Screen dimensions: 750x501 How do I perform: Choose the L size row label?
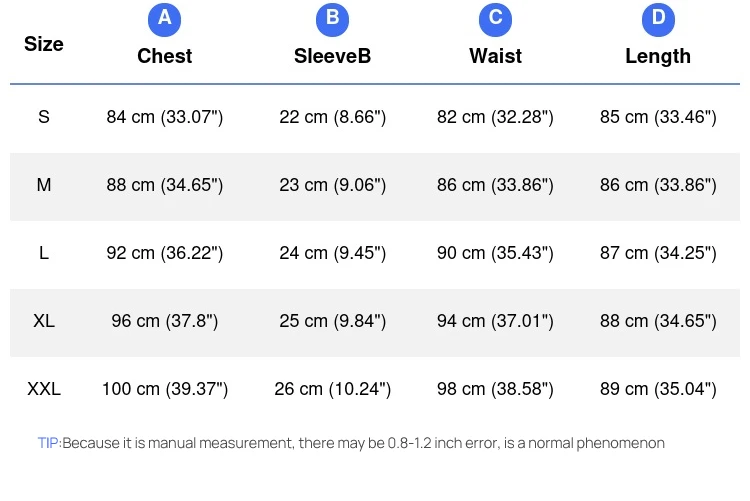pos(44,253)
